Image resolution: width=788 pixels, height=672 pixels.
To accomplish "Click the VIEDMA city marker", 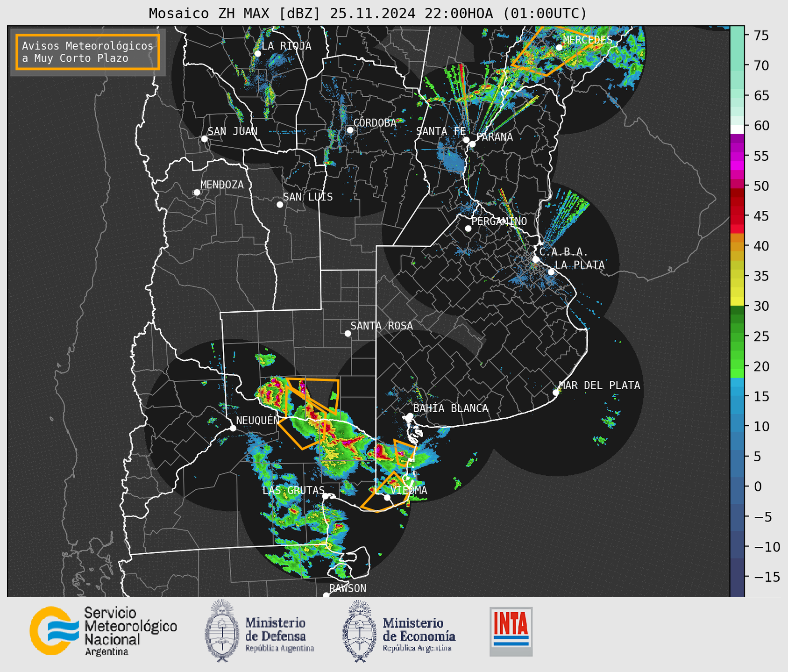I will point(387,497).
